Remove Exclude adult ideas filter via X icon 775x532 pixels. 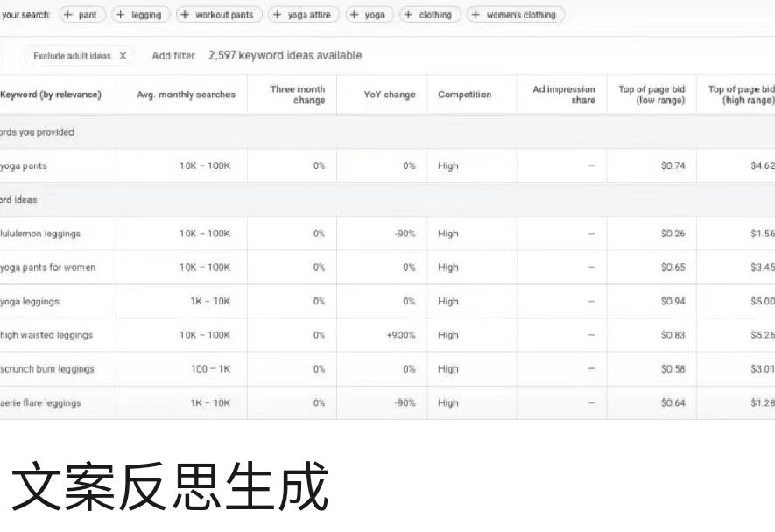coord(121,55)
